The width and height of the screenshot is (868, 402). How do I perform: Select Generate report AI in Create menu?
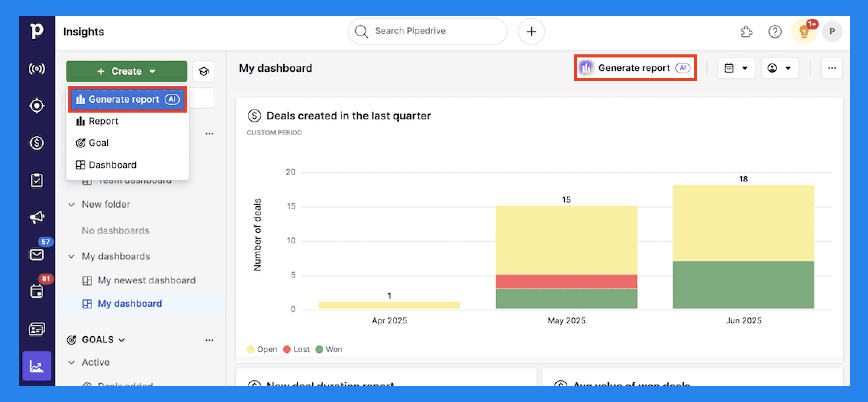coord(128,99)
